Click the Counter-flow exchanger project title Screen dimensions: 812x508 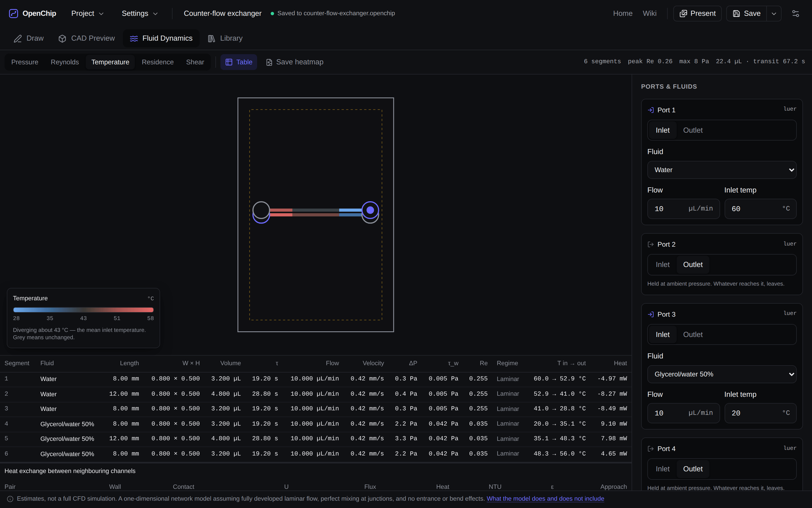click(x=222, y=14)
